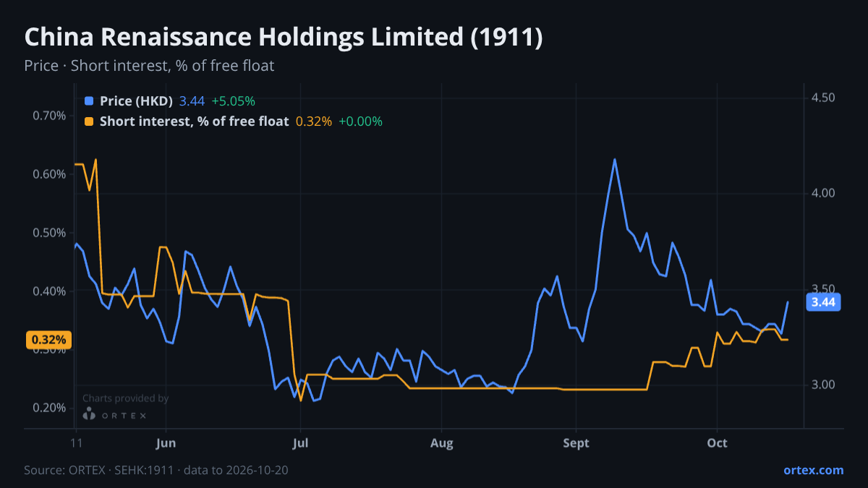Click the Charts provided by text
The image size is (868, 488).
[125, 398]
